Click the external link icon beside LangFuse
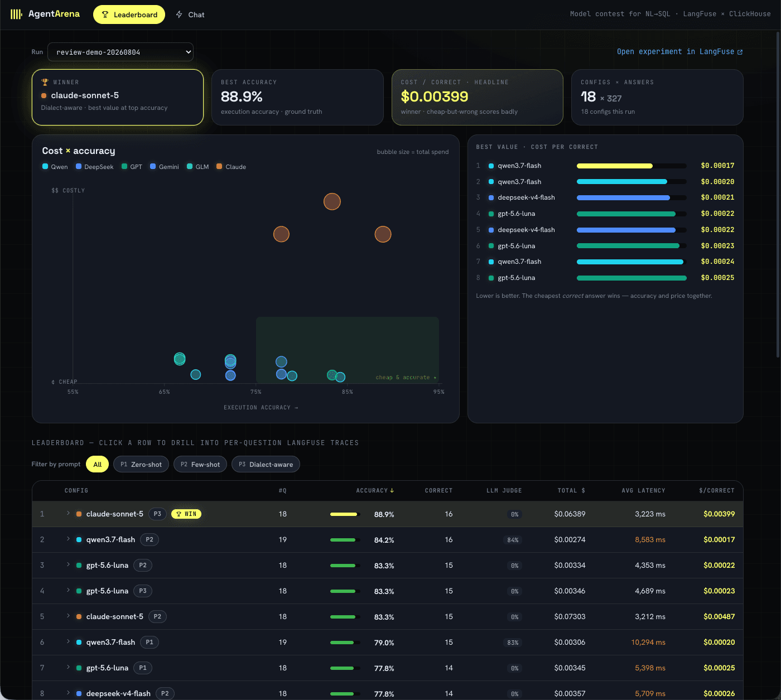The image size is (781, 700). click(x=740, y=52)
